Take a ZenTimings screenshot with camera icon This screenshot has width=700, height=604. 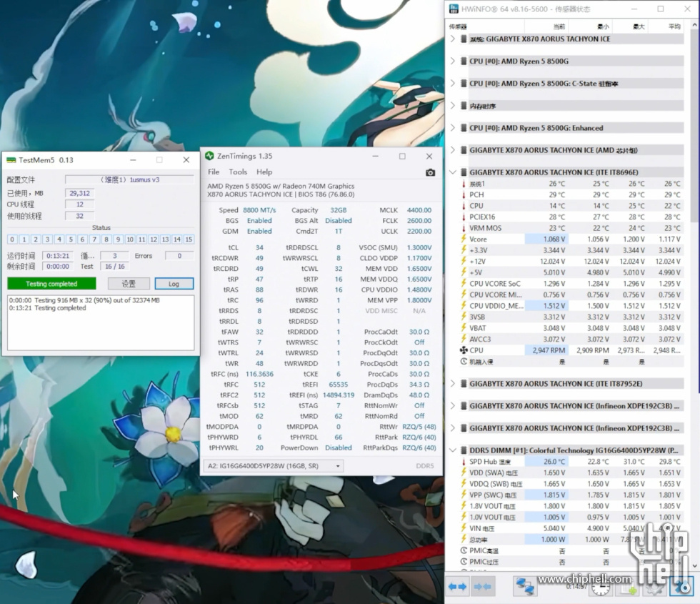[x=430, y=172]
